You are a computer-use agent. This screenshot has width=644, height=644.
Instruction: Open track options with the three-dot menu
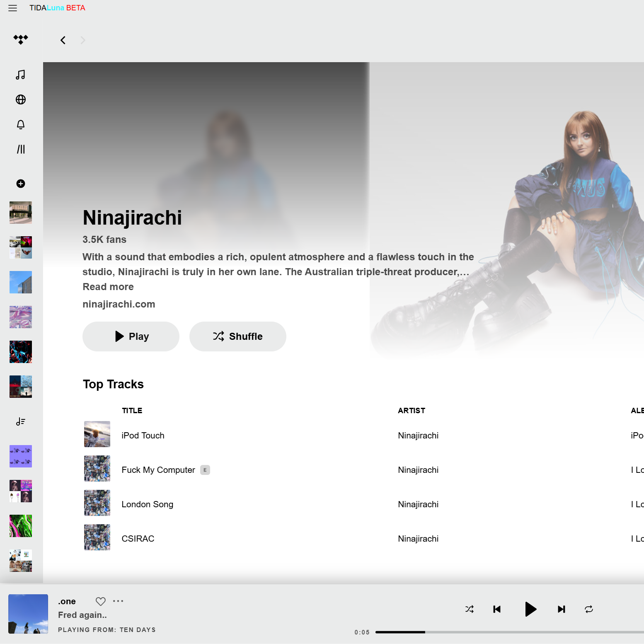(x=119, y=601)
